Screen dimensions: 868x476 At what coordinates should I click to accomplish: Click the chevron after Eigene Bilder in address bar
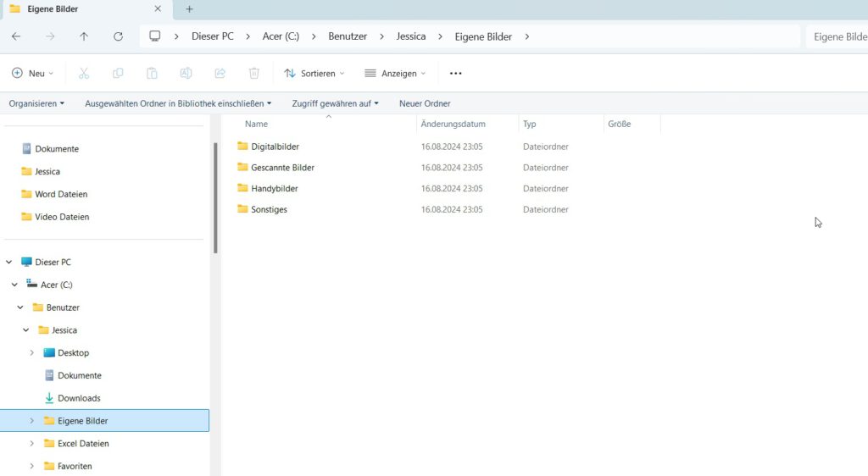[527, 36]
